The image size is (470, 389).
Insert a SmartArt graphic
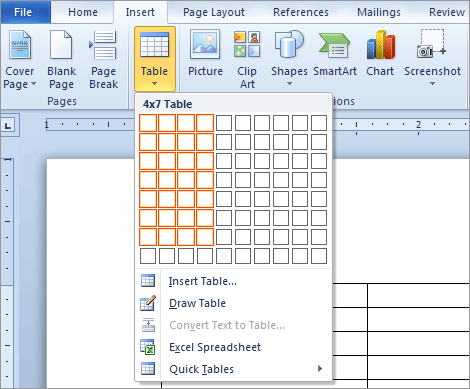tap(335, 54)
